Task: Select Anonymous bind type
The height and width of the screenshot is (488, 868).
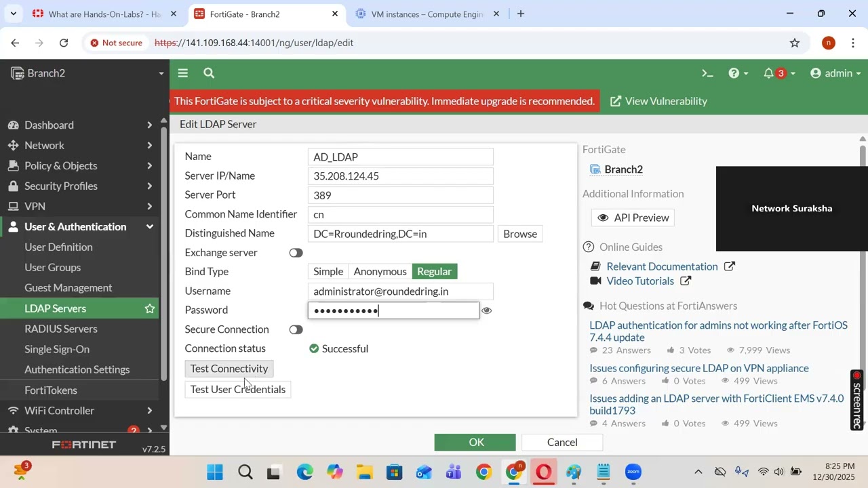Action: (x=380, y=271)
